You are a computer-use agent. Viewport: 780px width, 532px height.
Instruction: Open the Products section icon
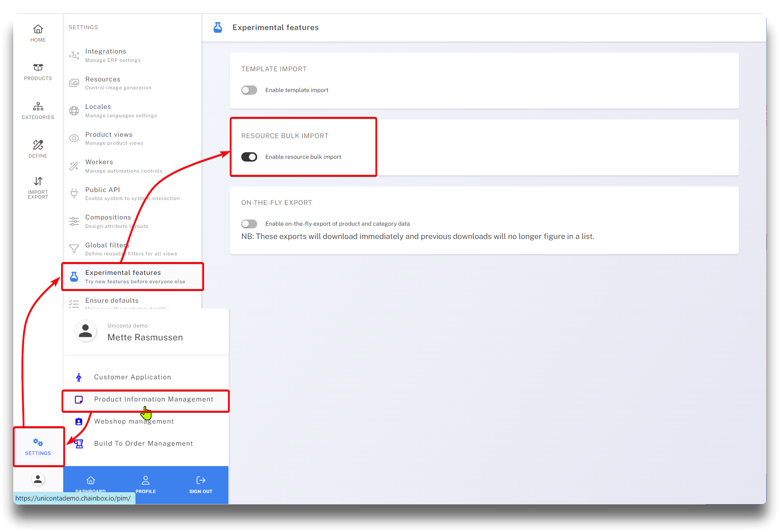[x=38, y=68]
